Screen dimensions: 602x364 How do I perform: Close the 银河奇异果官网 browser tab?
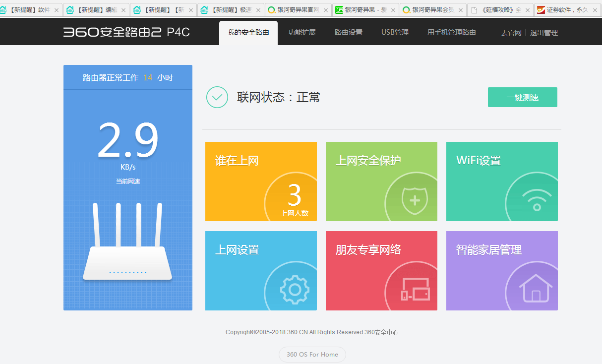pos(325,10)
